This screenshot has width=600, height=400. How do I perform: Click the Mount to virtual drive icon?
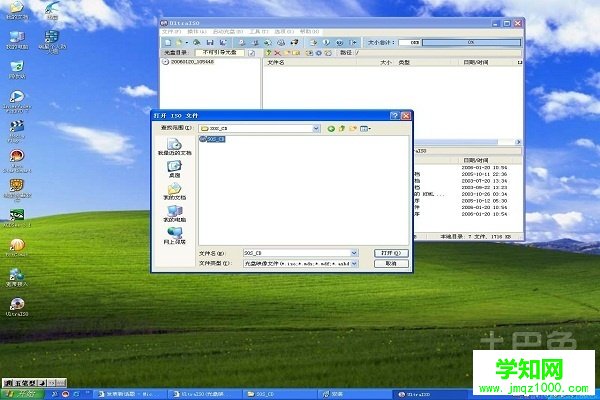coord(281,42)
